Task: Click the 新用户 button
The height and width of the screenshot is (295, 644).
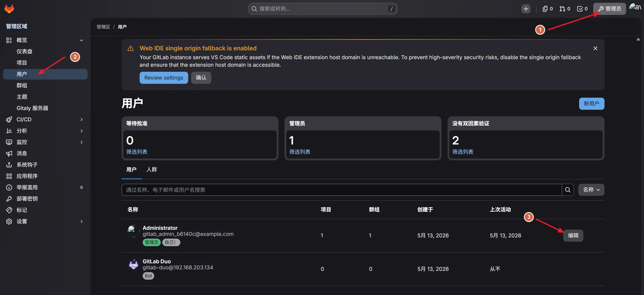Action: click(x=591, y=104)
